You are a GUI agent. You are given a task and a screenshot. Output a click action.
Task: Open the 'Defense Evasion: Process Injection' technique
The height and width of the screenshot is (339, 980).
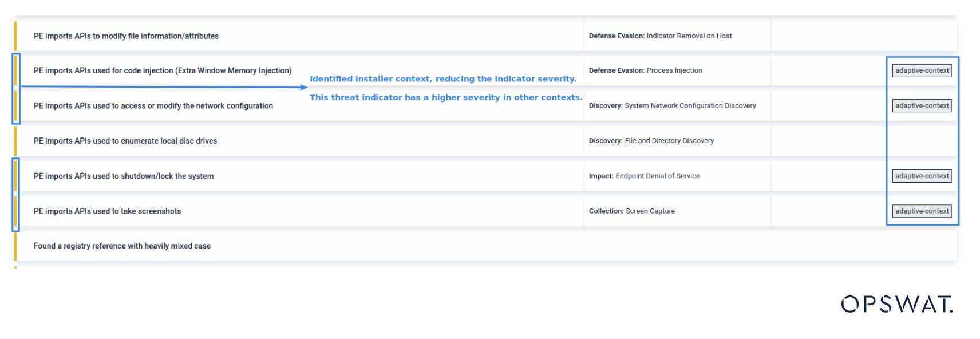coord(645,70)
